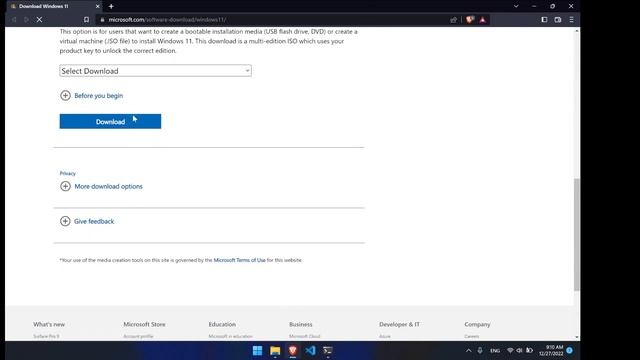Open the tab search chevron
The image size is (640, 360).
pos(516,6)
